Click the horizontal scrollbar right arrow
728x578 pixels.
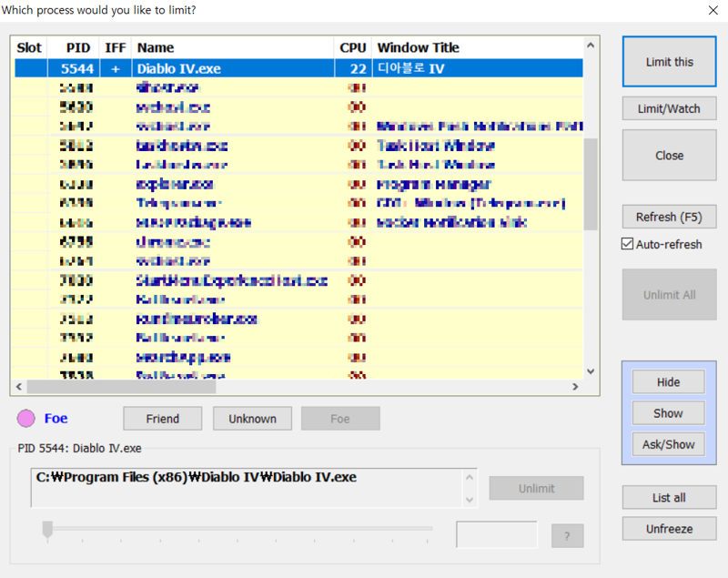click(x=575, y=387)
